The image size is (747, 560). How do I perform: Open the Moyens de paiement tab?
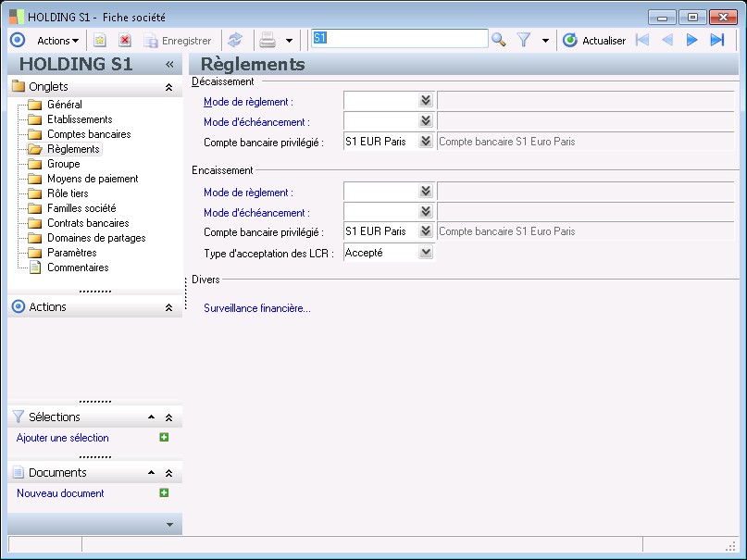pos(93,179)
